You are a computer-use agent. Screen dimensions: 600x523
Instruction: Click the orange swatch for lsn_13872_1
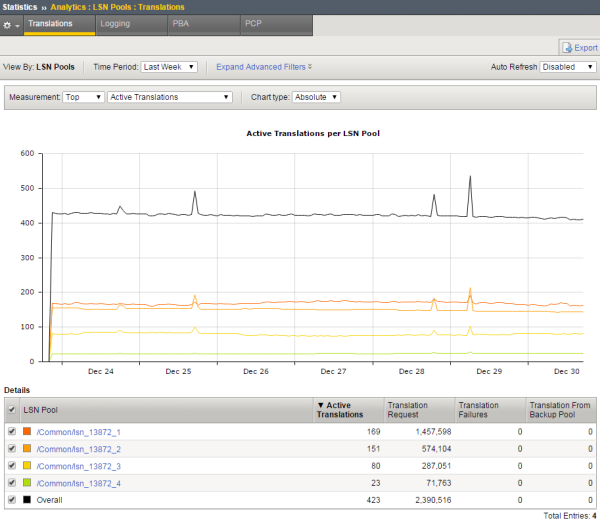(x=27, y=432)
